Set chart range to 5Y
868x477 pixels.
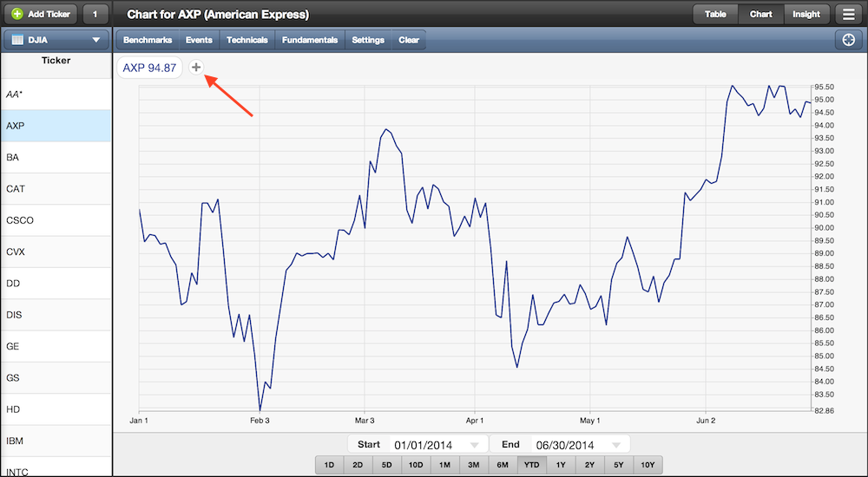coord(618,465)
